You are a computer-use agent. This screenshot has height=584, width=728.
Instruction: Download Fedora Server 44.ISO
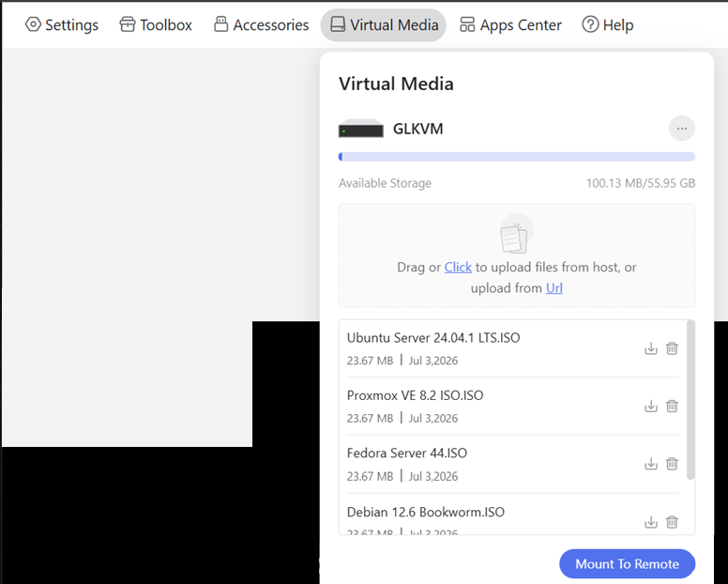(x=651, y=463)
